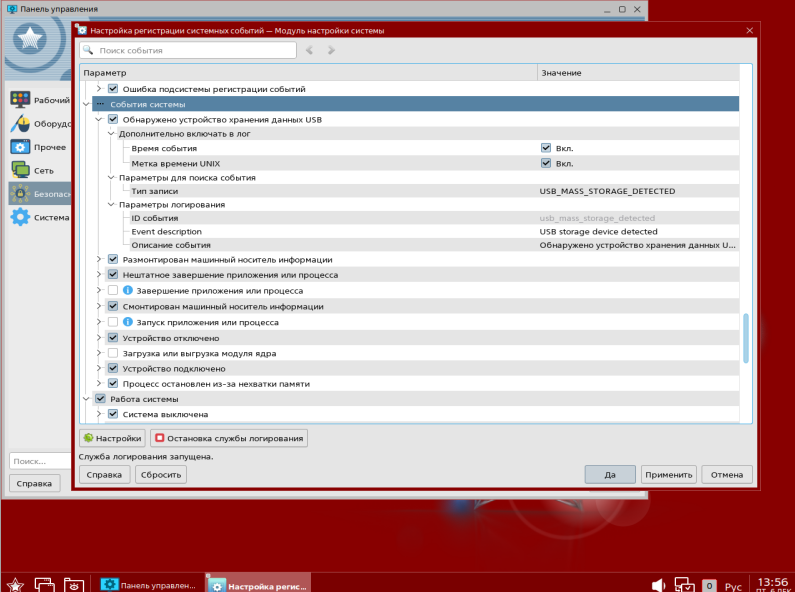The width and height of the screenshot is (795, 592).
Task: Click the window switcher icon in taskbar
Action: [x=44, y=584]
